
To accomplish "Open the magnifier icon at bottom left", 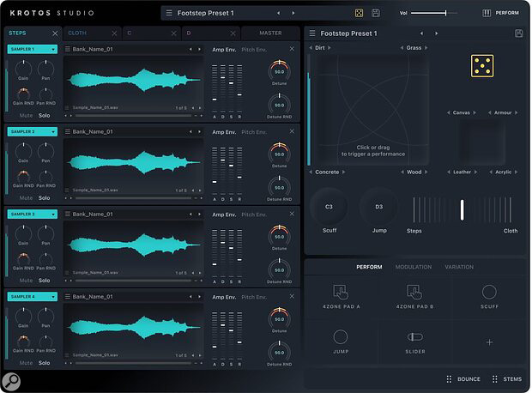I will (11, 382).
